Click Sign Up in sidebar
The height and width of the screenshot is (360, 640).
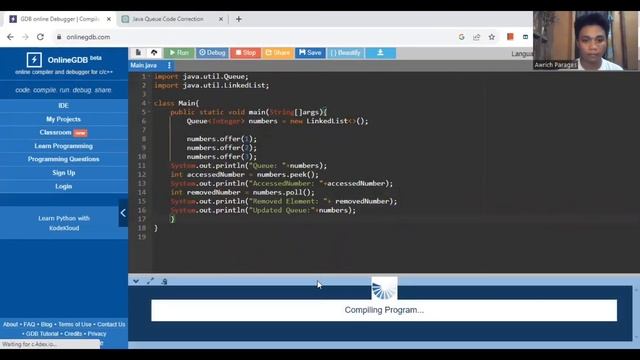pos(63,173)
